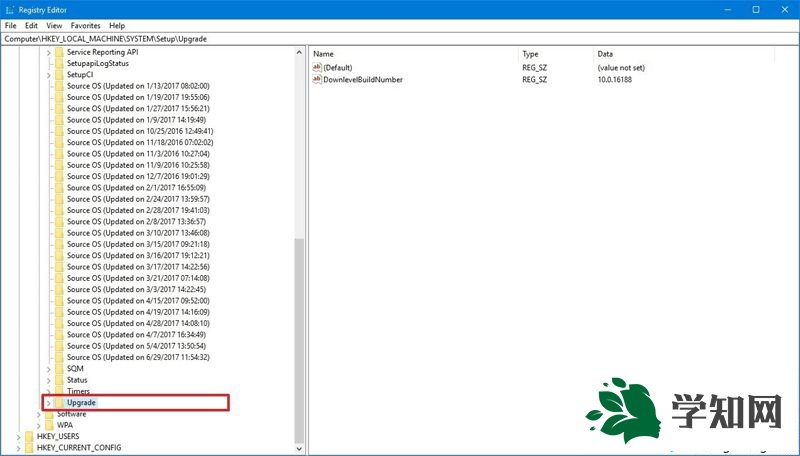This screenshot has width=800, height=456.
Task: Open the Help menu
Action: 117,26
